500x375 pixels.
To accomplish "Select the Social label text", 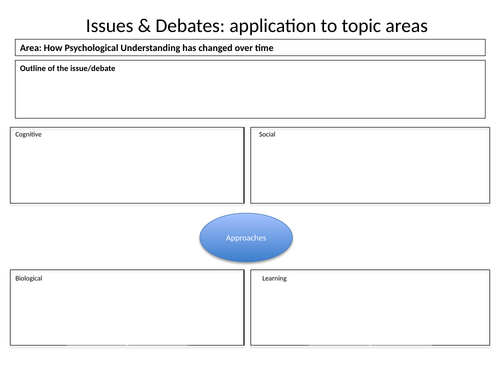I will click(267, 134).
